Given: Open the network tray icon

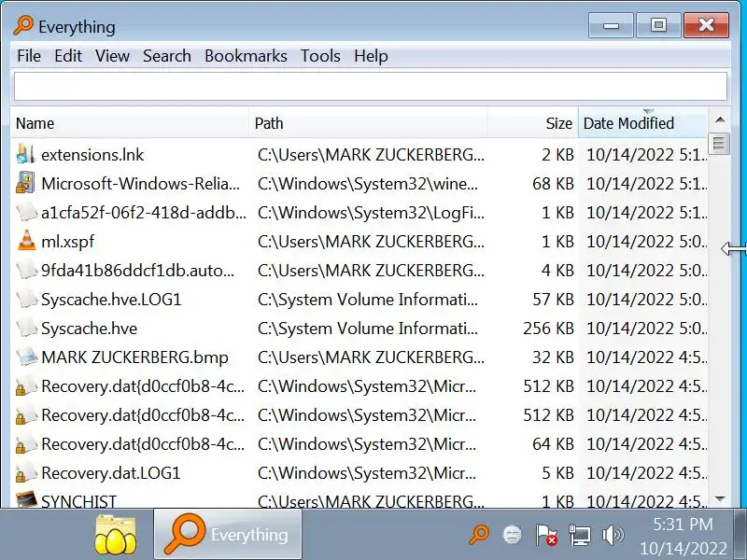Looking at the screenshot, I should pos(579,535).
